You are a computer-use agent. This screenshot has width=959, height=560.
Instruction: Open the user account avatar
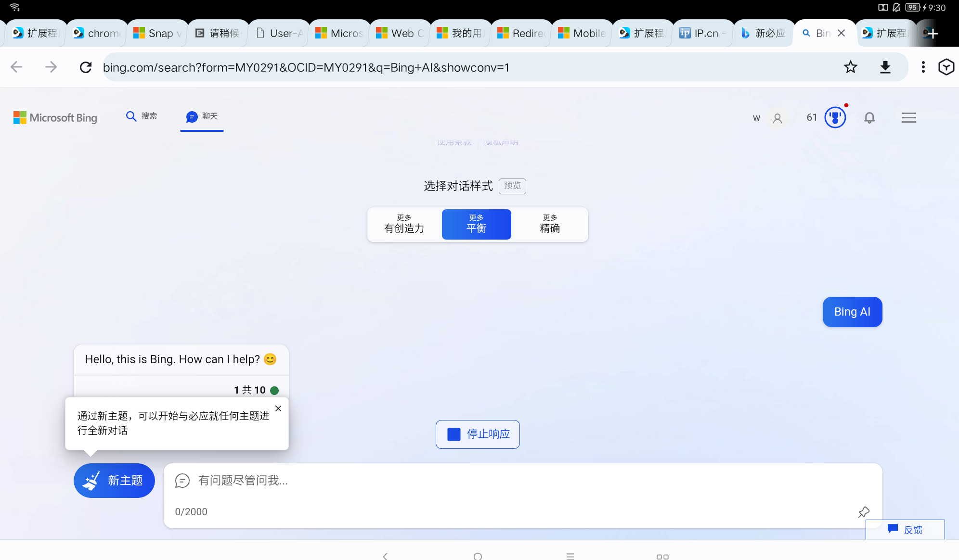click(778, 118)
